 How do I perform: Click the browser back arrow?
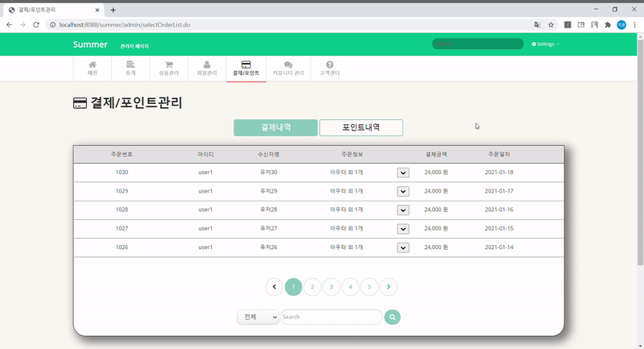[x=9, y=25]
